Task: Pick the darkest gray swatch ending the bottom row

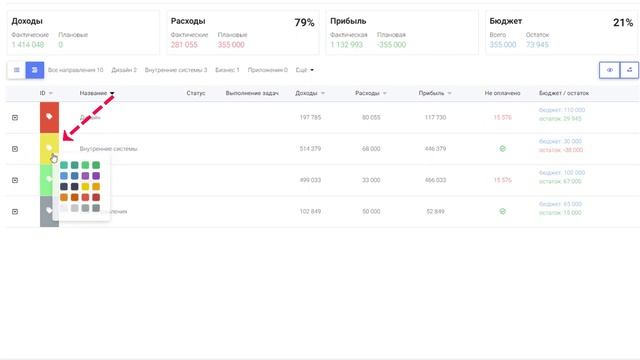Action: [96, 208]
